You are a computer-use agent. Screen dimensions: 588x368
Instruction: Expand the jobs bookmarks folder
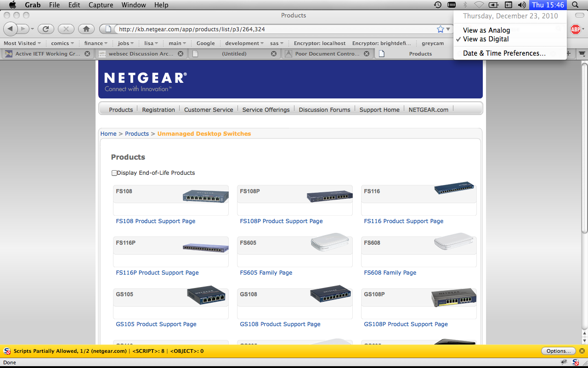pyautogui.click(x=126, y=43)
